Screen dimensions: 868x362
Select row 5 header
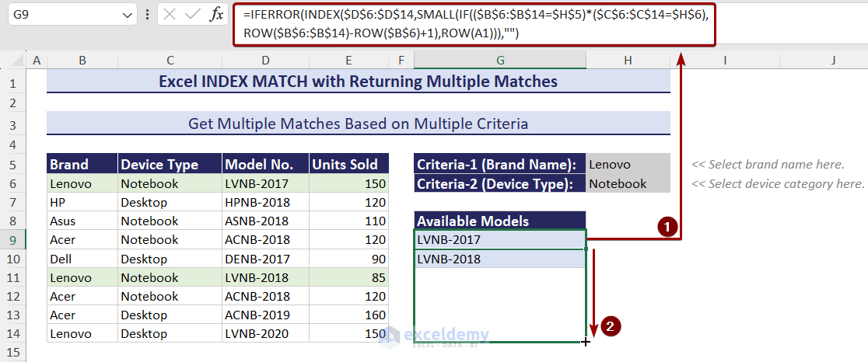click(13, 165)
